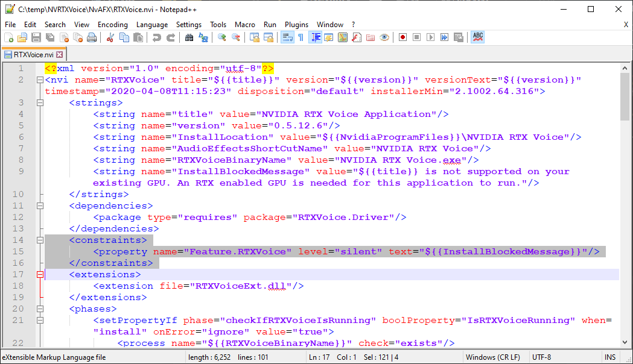The height and width of the screenshot is (364, 633).
Task: Click the user-defined language icon
Action: coord(329,37)
